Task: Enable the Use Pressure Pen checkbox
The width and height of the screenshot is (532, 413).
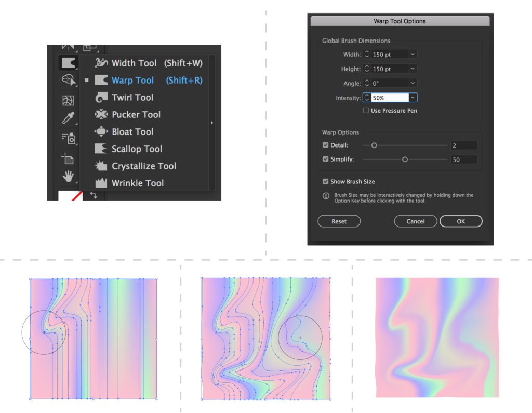Action: click(366, 111)
